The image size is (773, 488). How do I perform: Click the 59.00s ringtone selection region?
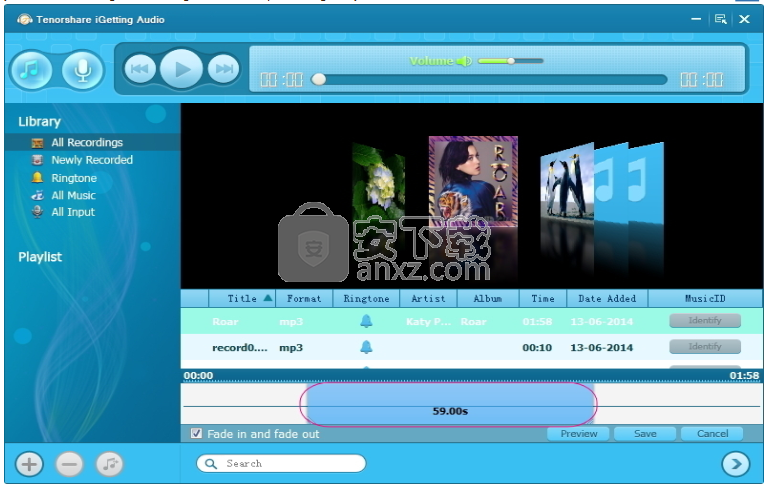tap(449, 404)
